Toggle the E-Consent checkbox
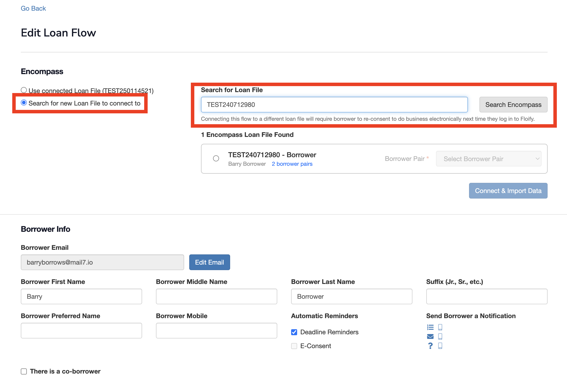Image resolution: width=567 pixels, height=392 pixels. tap(294, 346)
